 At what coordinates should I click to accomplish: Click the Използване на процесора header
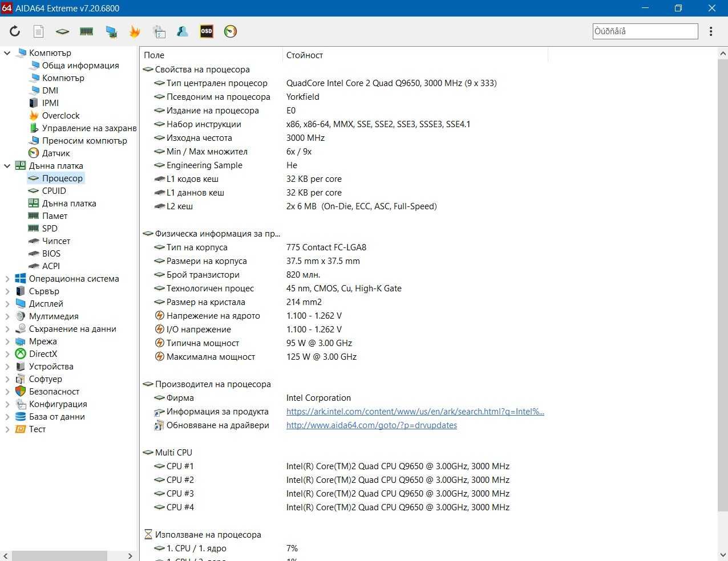pyautogui.click(x=208, y=535)
